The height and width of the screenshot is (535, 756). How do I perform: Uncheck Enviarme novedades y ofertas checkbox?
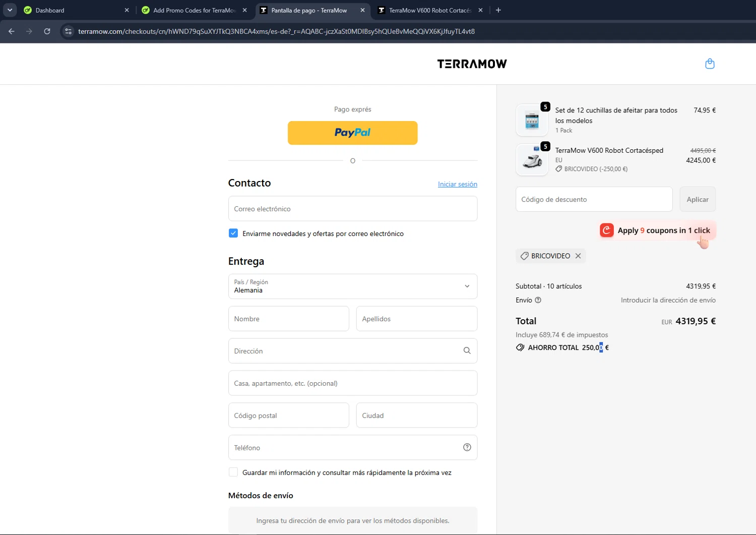point(233,233)
